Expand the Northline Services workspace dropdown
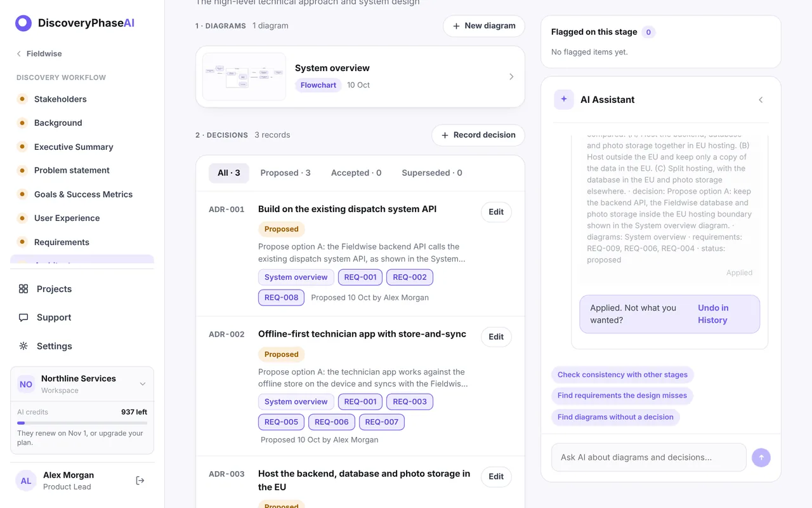This screenshot has height=508, width=812. (x=143, y=384)
